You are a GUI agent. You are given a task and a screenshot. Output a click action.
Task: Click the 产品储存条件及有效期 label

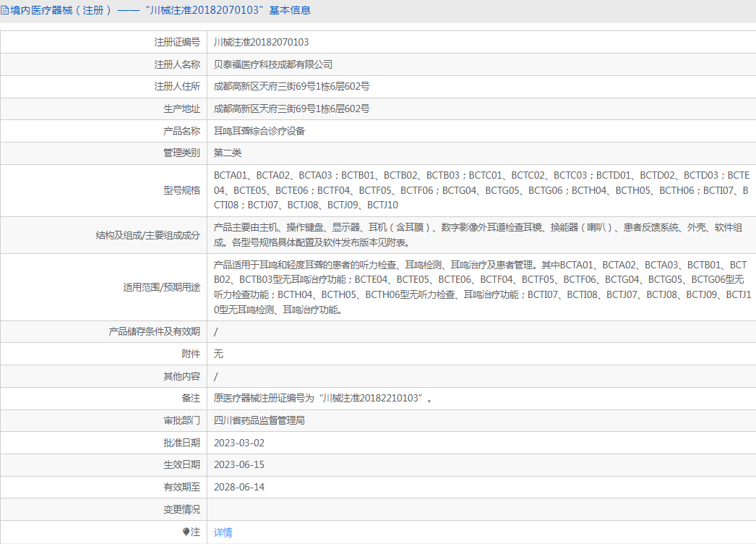pos(154,331)
